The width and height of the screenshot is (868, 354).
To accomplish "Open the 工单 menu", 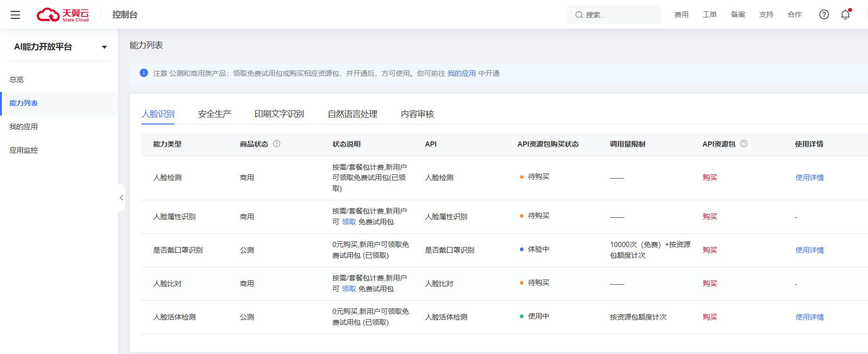I will [x=710, y=15].
